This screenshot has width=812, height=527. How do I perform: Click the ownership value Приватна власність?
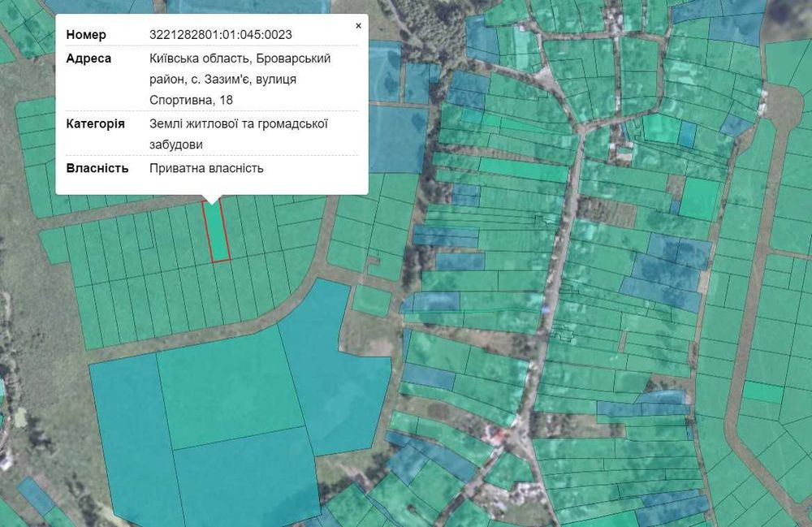[x=206, y=168]
